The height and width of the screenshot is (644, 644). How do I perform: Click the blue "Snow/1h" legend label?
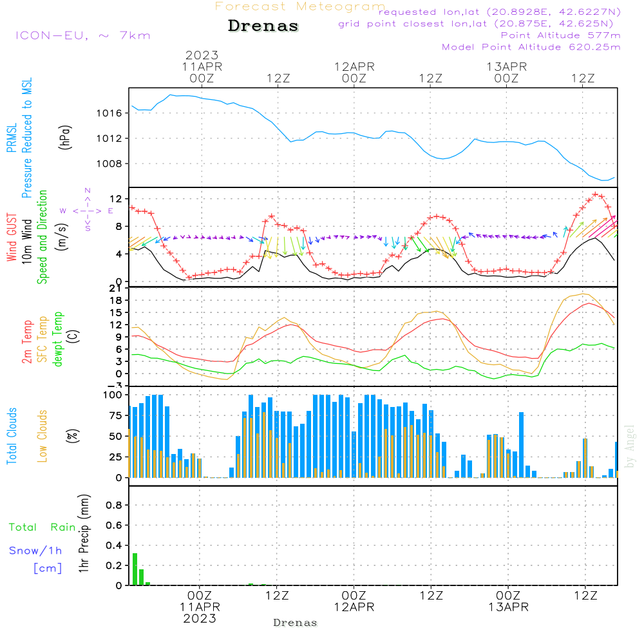click(35, 551)
